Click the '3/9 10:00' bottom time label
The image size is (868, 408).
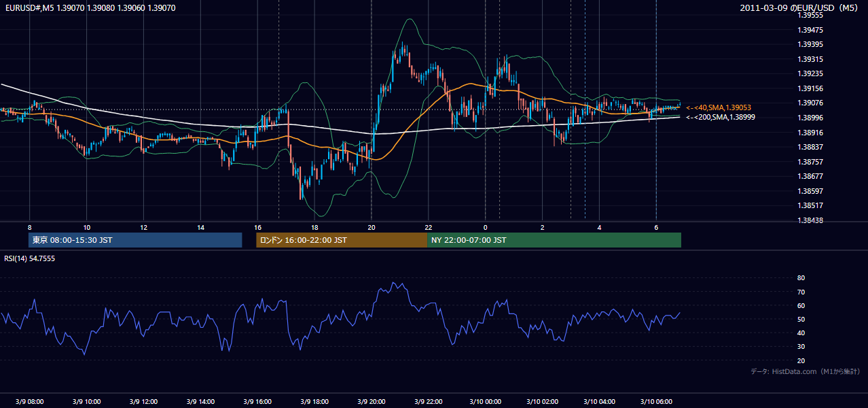click(86, 401)
